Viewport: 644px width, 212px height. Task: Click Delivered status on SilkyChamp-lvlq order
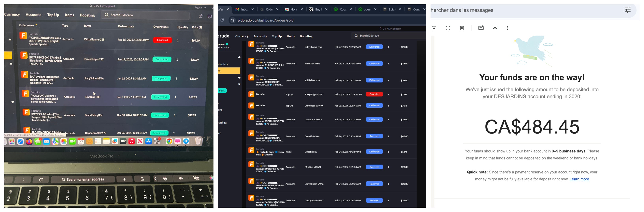click(x=374, y=47)
